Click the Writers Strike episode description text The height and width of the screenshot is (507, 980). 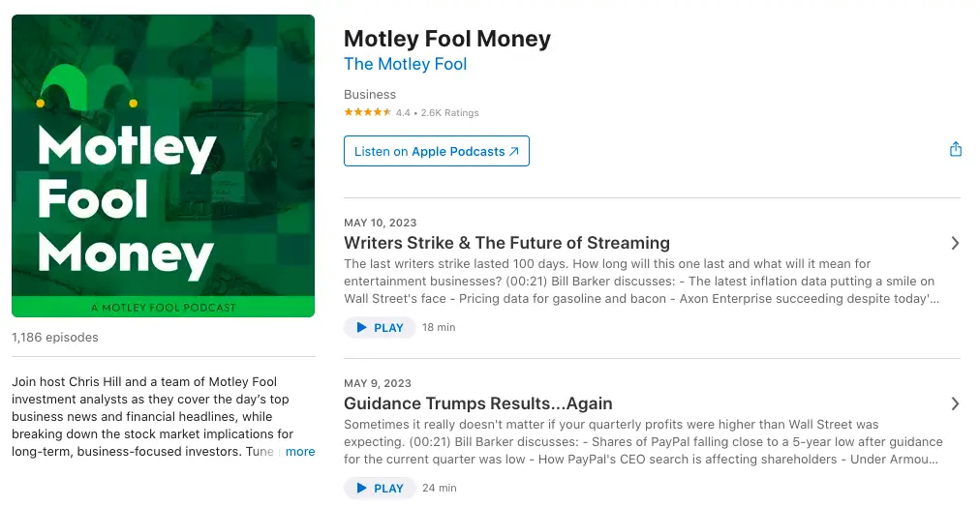641,281
